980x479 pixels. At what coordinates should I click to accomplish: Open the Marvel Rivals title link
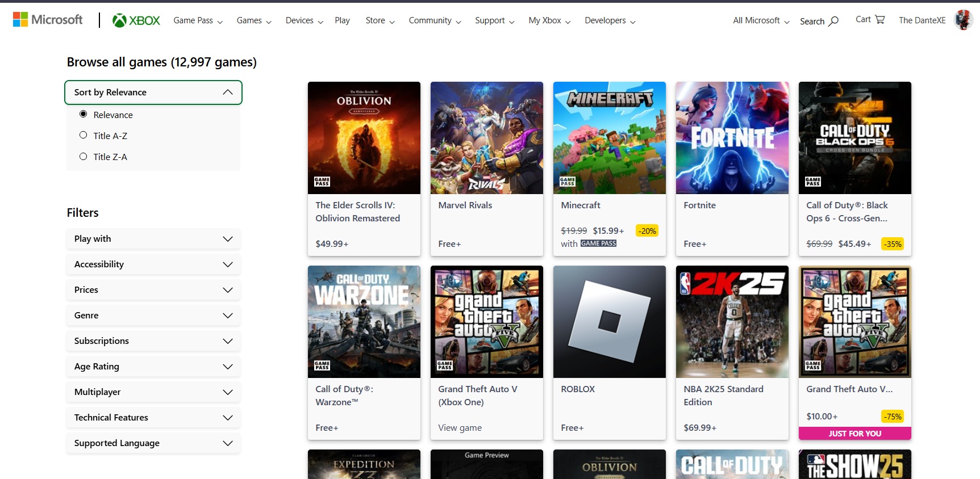(465, 205)
